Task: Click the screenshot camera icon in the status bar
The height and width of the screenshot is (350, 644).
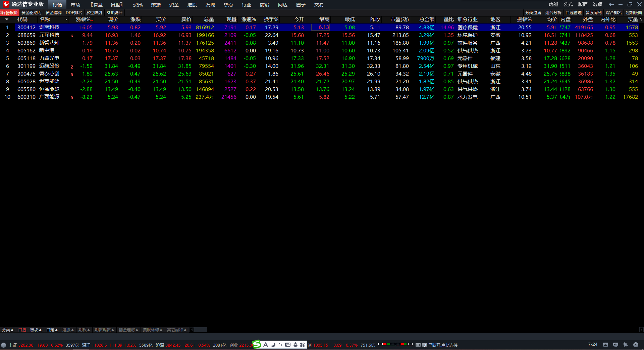Action: pos(418,345)
